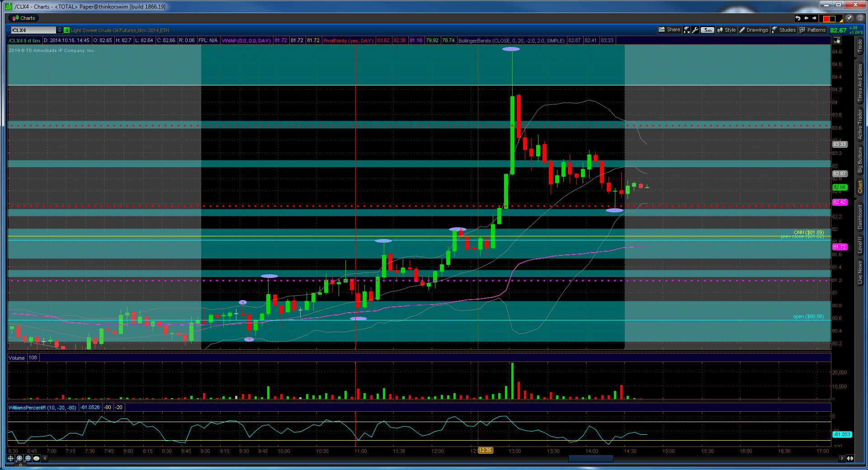This screenshot has width=868, height=470.
Task: Click the ONH ($81.89) level label
Action: click(809, 232)
